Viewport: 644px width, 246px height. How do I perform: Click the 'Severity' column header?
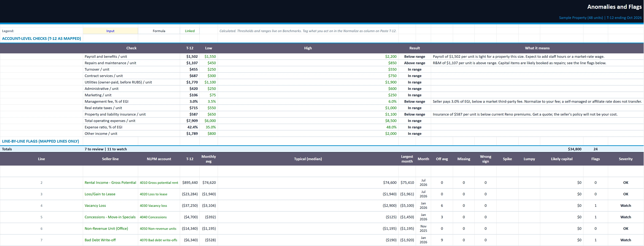tap(625, 159)
